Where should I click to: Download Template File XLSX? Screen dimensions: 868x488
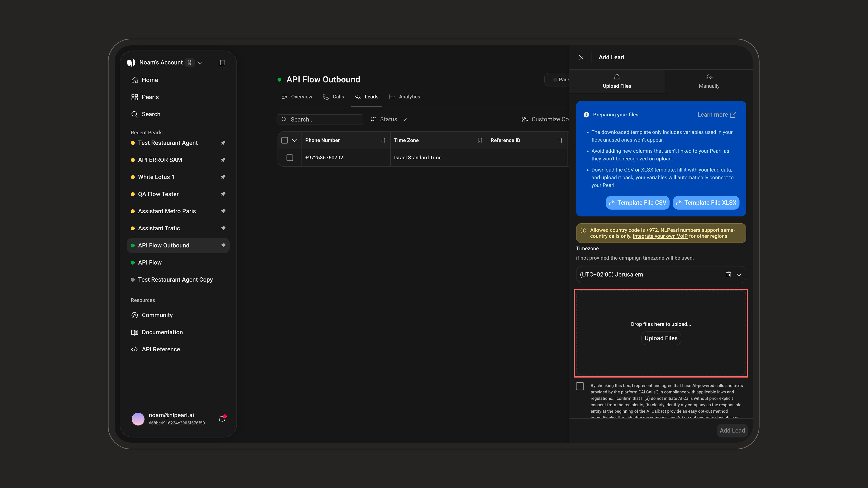point(706,203)
